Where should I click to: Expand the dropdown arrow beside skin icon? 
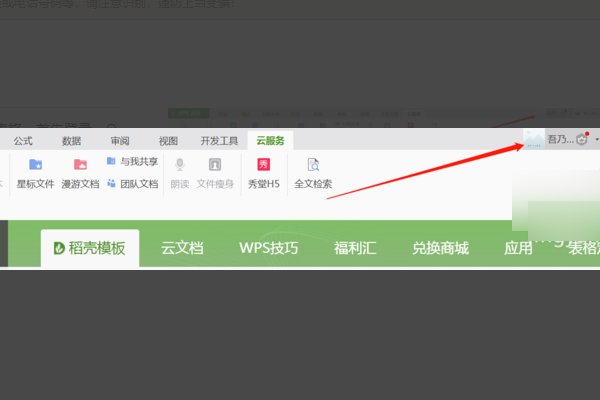click(x=597, y=140)
